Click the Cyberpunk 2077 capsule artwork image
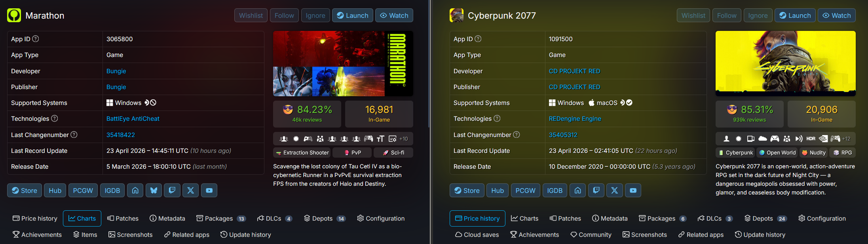 (786, 63)
